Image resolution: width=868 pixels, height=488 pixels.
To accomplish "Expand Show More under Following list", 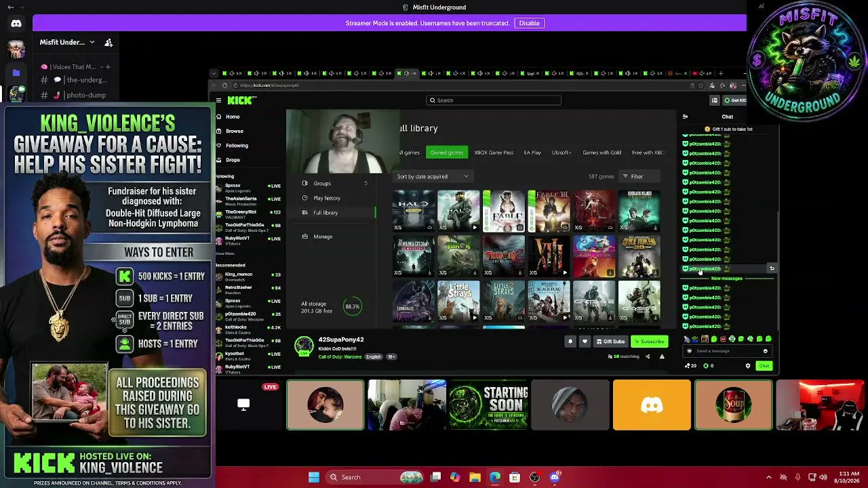I will (224, 253).
